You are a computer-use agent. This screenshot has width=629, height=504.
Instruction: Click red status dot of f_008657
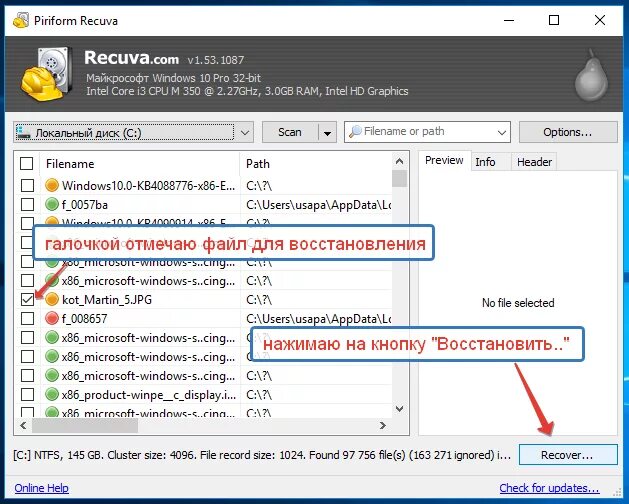pos(52,319)
